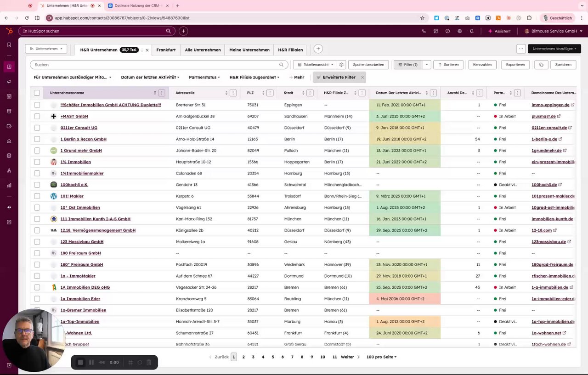Open the Filter dropdown arrow
The image size is (588, 375).
[x=426, y=65]
